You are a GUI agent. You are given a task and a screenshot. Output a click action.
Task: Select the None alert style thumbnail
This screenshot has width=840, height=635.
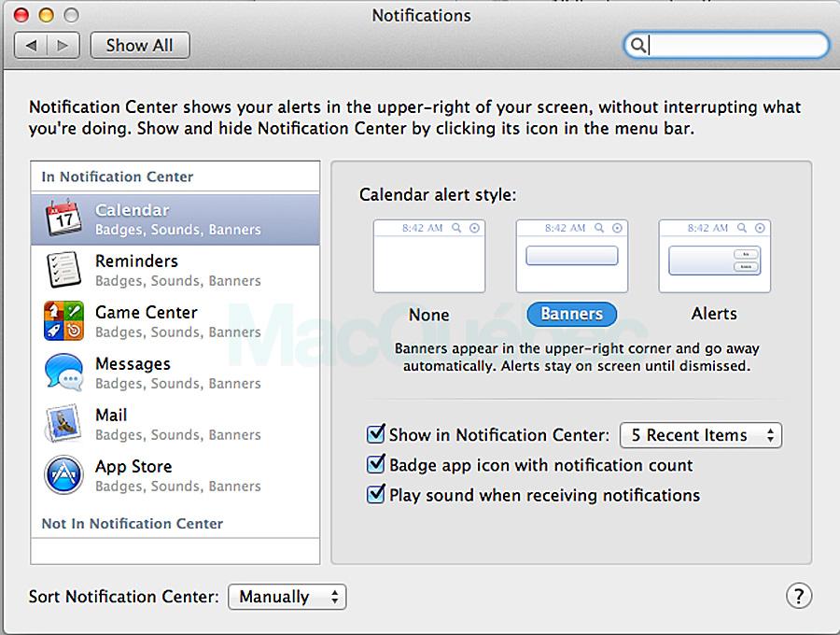(429, 255)
